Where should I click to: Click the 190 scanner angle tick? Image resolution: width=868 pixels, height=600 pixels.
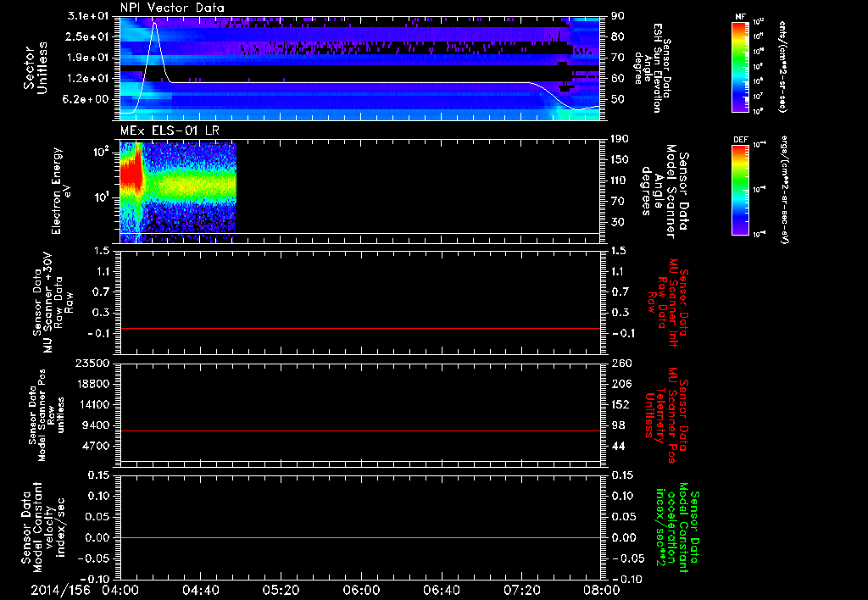pos(620,139)
